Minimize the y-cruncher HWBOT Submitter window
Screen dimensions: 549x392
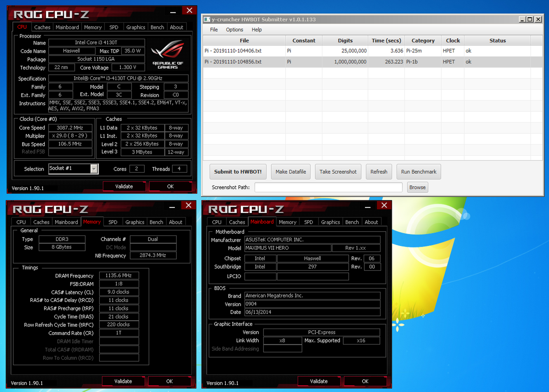[x=522, y=19]
